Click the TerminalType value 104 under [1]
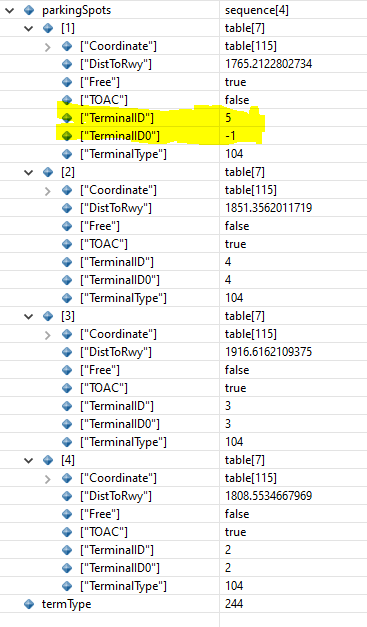367x627 pixels. 234,154
